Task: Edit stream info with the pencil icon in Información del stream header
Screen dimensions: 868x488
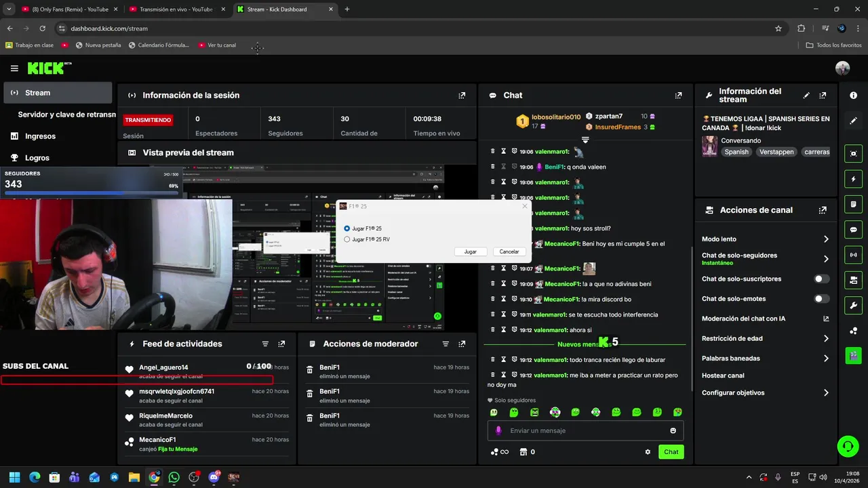Action: (806, 96)
